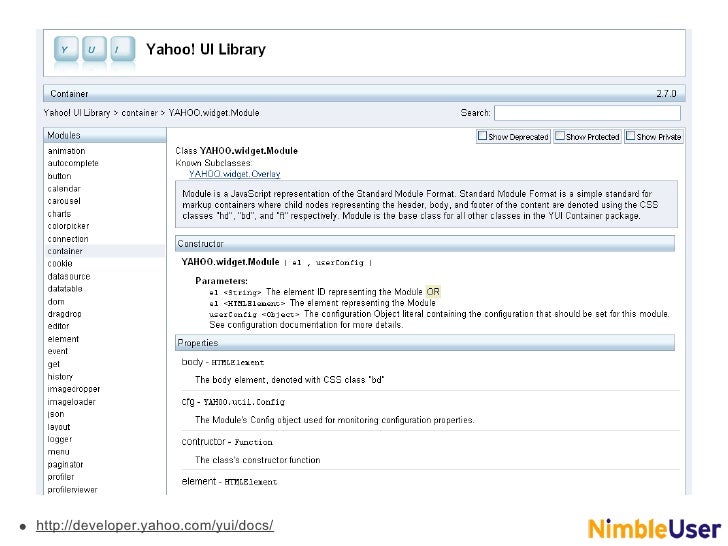Click the U key logo icon
Screen dimensions: 728x546
pos(94,49)
